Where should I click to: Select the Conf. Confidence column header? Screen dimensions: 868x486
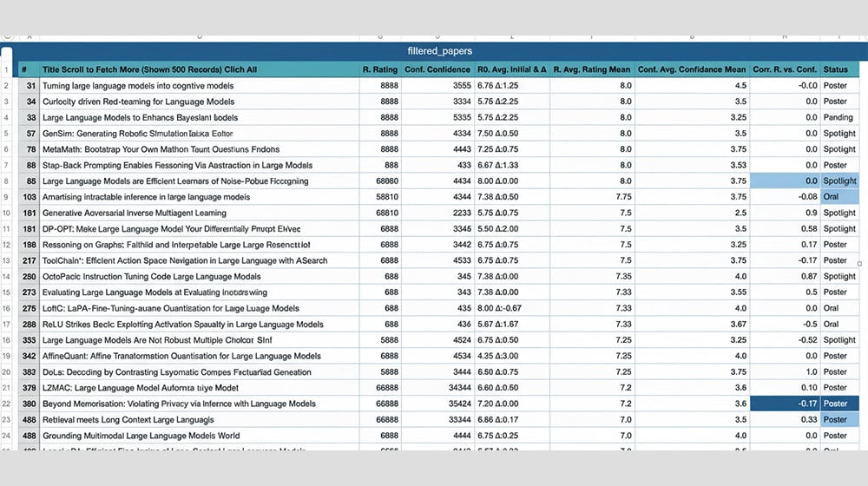click(x=437, y=69)
